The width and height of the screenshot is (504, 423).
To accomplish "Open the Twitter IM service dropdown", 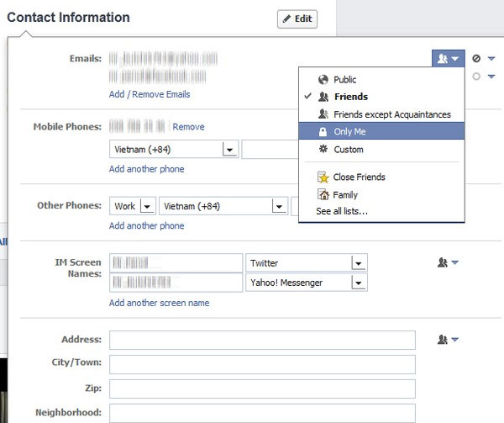I will [x=307, y=263].
